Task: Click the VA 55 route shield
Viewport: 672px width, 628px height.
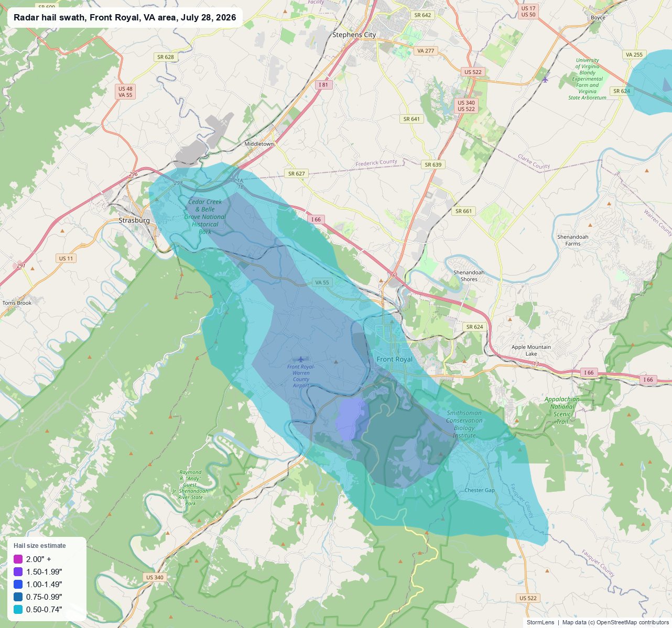Action: (322, 282)
